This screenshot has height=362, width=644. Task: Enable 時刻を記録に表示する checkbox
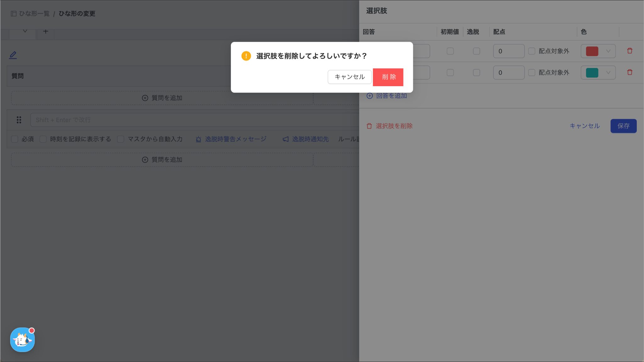click(43, 139)
